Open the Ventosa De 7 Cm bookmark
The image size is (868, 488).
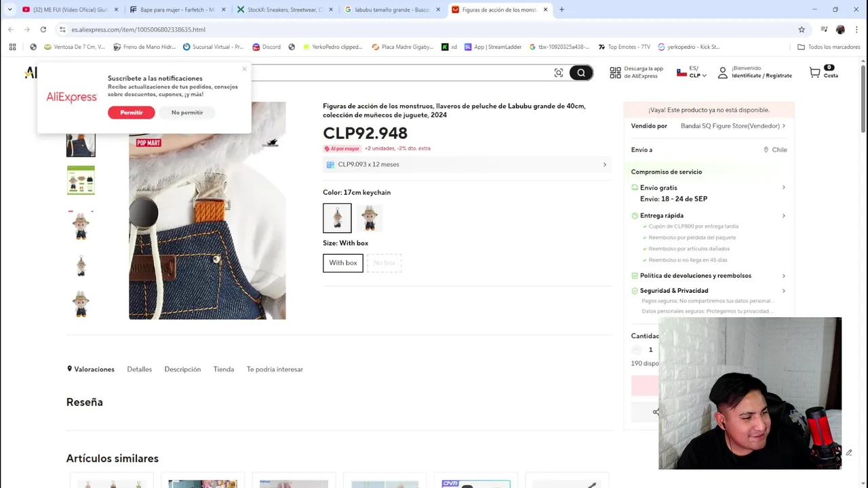pyautogui.click(x=75, y=47)
